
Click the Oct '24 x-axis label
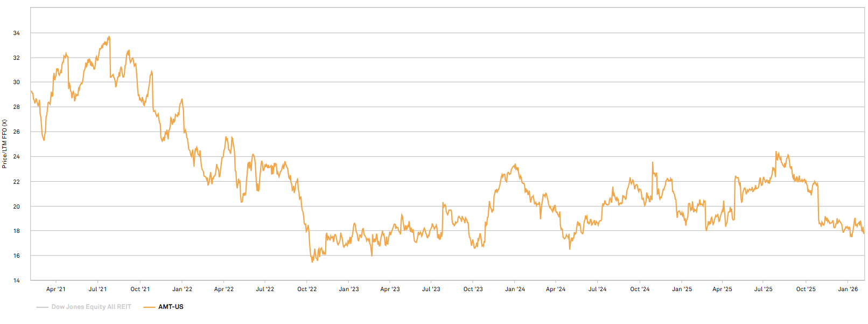point(640,289)
